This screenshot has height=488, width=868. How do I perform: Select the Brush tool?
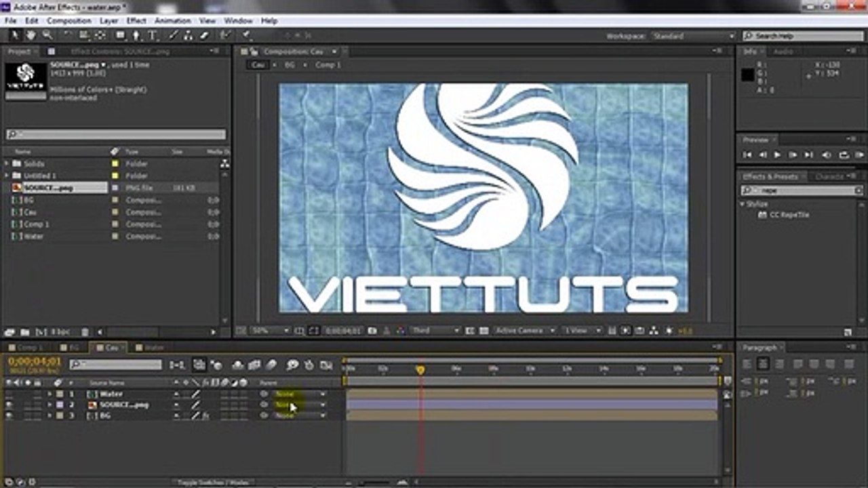pos(173,35)
